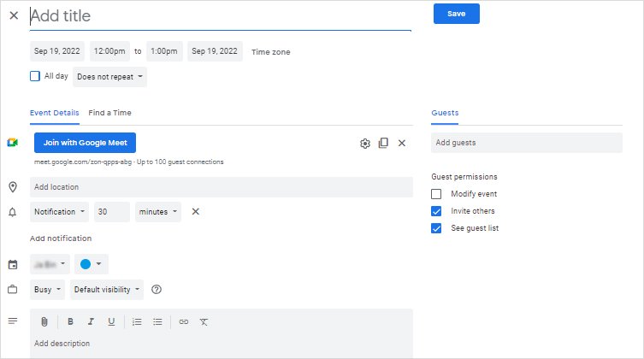Open the end date Sep 19, 2022 picker
This screenshot has height=359, width=644.
pos(215,51)
